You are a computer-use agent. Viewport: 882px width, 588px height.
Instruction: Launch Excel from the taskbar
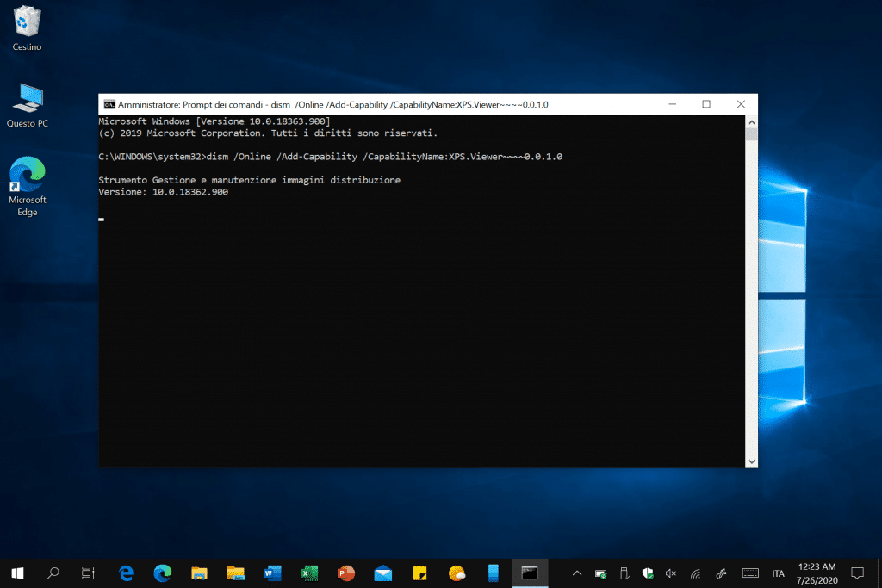309,573
